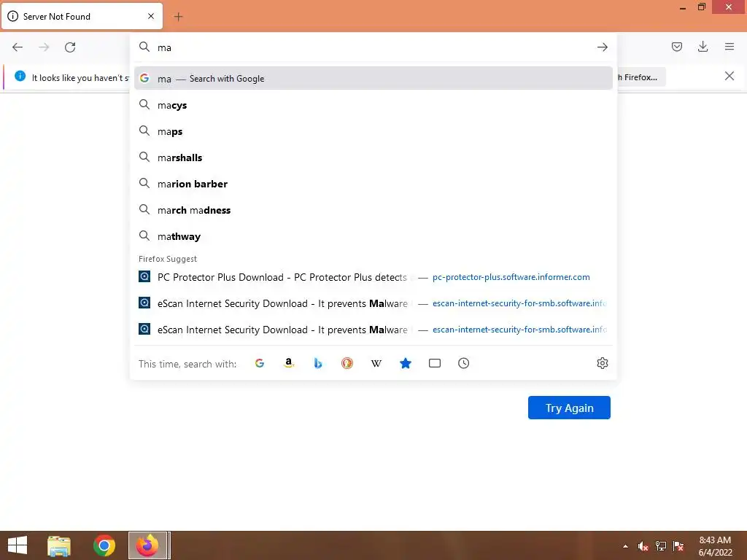Image resolution: width=747 pixels, height=560 pixels.
Task: Click the taskbar clock showing 8:43 AM
Action: pos(715,546)
